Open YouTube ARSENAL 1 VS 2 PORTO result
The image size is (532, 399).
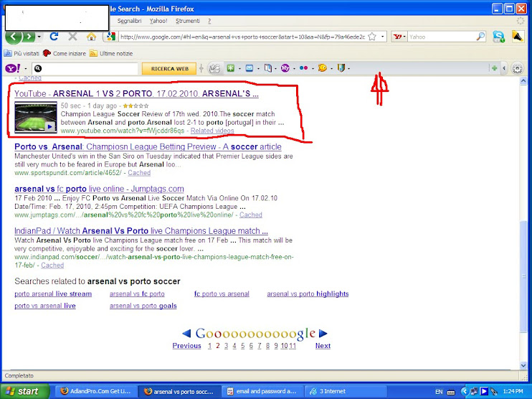pyautogui.click(x=136, y=94)
